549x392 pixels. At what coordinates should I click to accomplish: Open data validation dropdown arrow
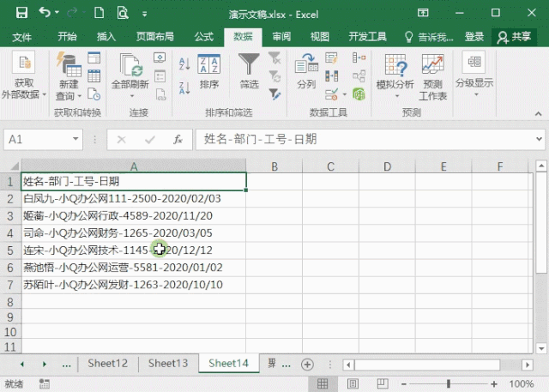345,94
